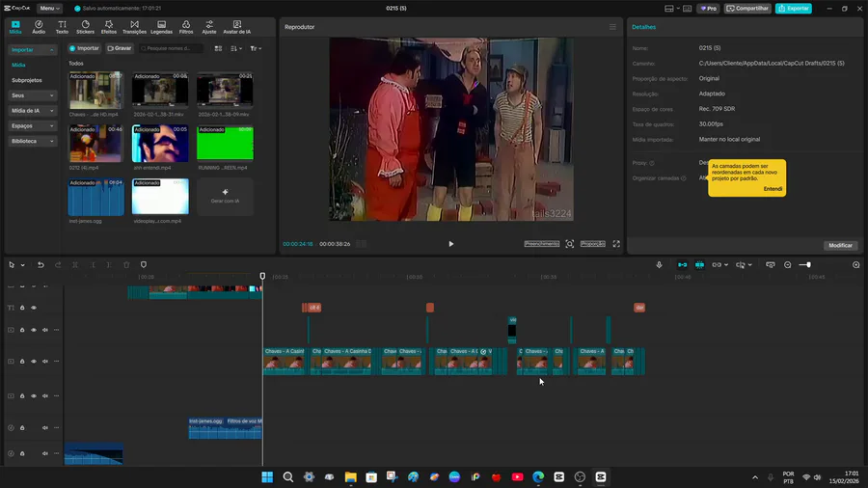This screenshot has height=488, width=868.
Task: Click the Exportar button
Action: [x=793, y=8]
